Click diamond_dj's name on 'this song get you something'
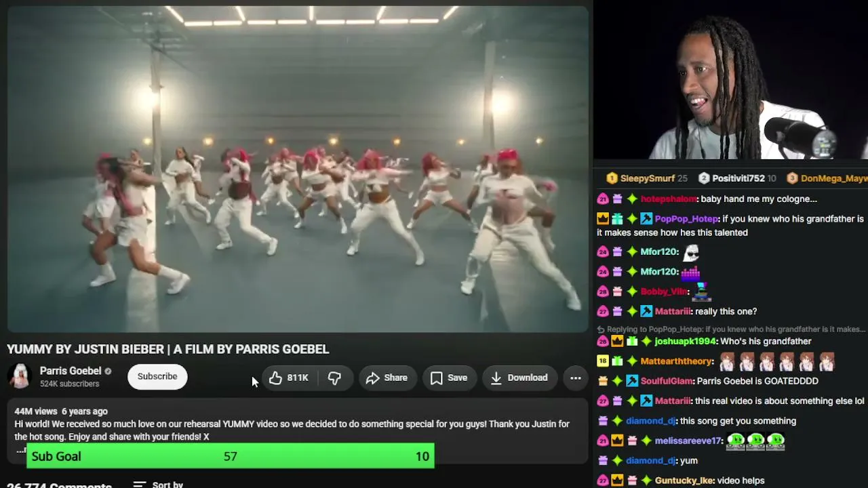The image size is (868, 488). click(651, 421)
